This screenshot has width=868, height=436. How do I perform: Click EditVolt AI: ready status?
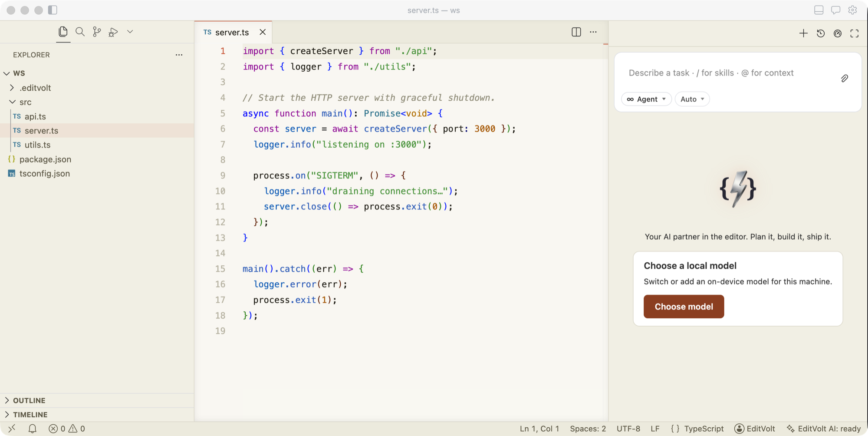tap(823, 429)
